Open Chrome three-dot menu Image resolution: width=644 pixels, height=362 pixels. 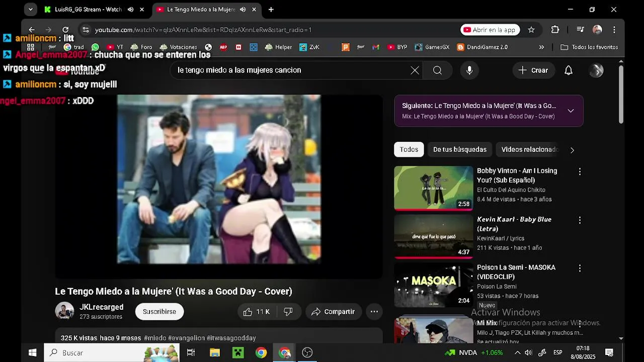pos(614,30)
